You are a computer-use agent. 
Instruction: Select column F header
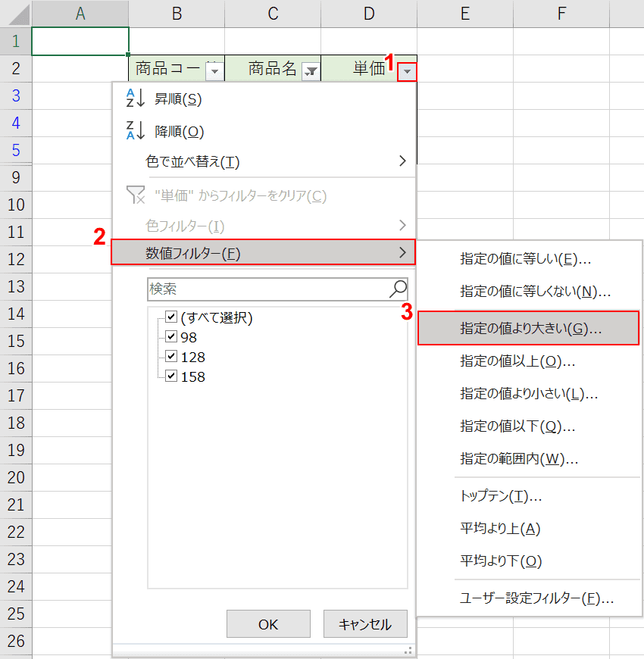[x=561, y=14]
